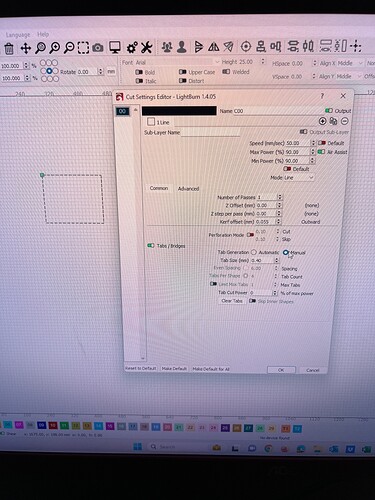Open the Align X Middle dropdown

[x=340, y=63]
